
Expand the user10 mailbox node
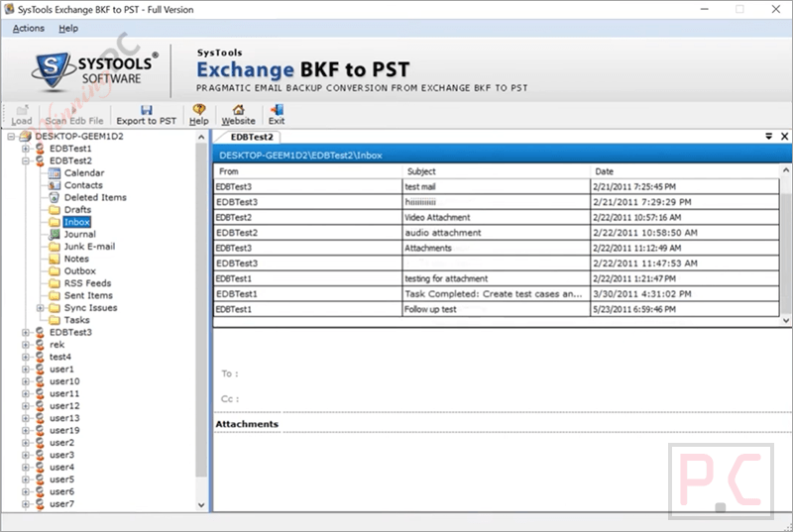(26, 381)
